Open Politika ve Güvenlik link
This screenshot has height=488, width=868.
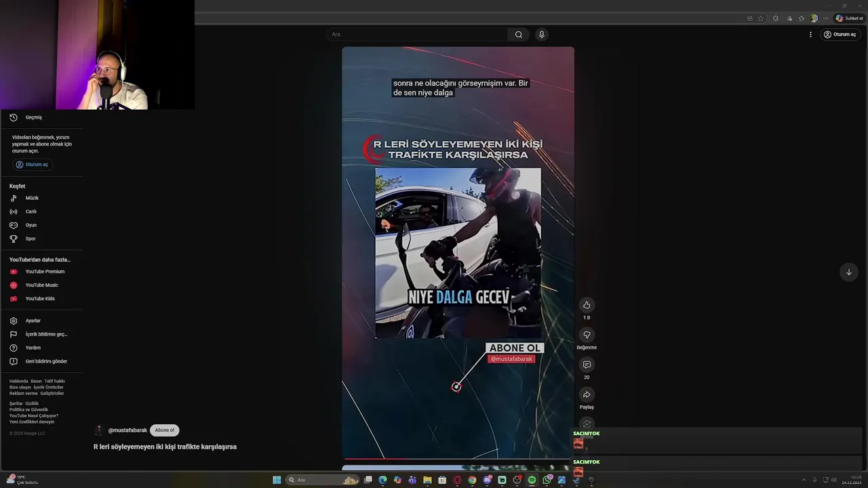click(x=28, y=410)
